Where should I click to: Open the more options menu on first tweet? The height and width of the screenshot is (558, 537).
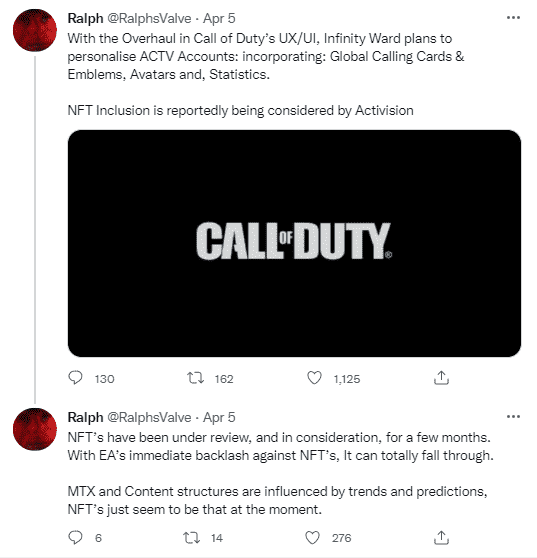513,18
